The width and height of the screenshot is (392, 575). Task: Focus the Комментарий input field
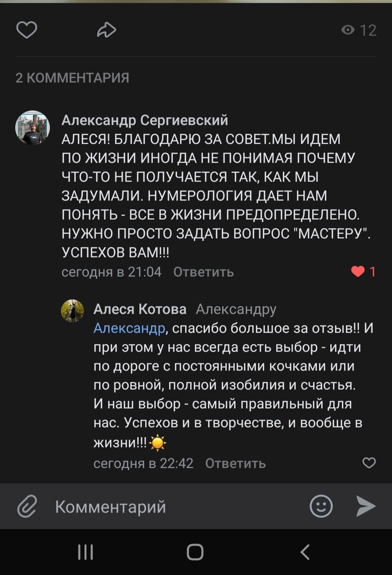(x=174, y=506)
